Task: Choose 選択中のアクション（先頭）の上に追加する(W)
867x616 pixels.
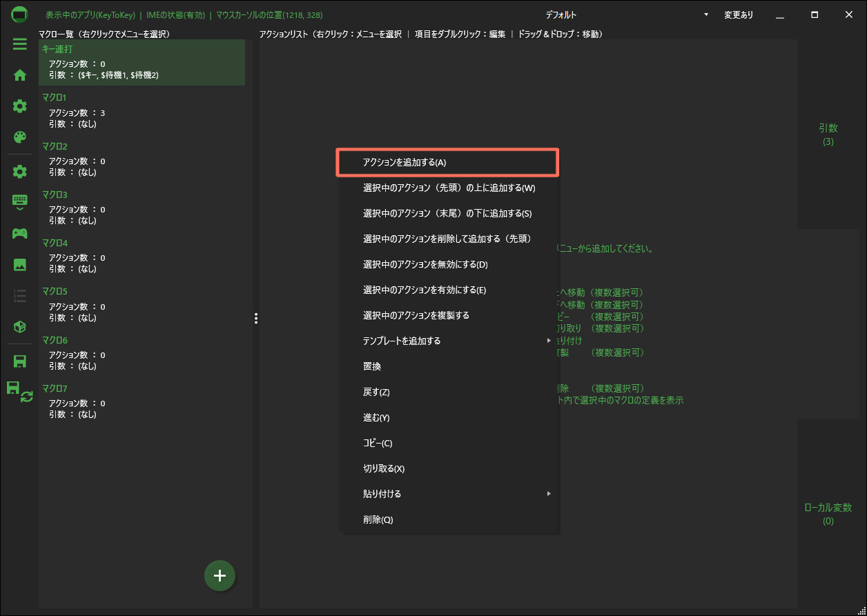Action: tap(449, 188)
